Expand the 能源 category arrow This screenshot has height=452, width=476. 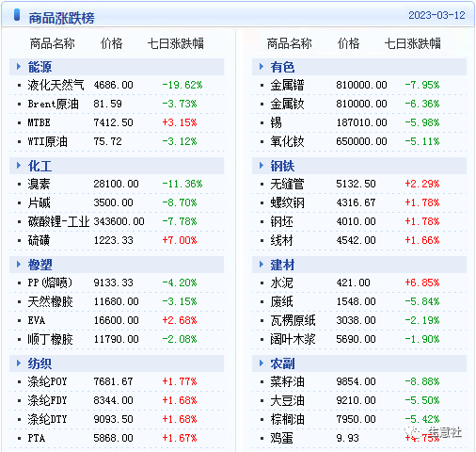(x=19, y=67)
